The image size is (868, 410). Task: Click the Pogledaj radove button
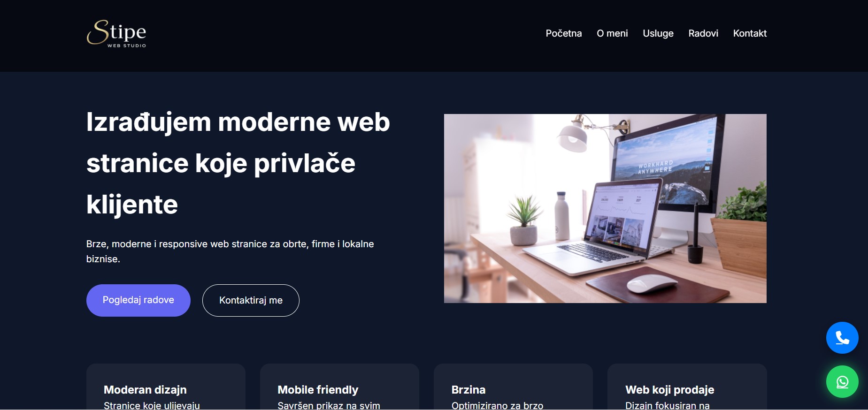point(138,300)
